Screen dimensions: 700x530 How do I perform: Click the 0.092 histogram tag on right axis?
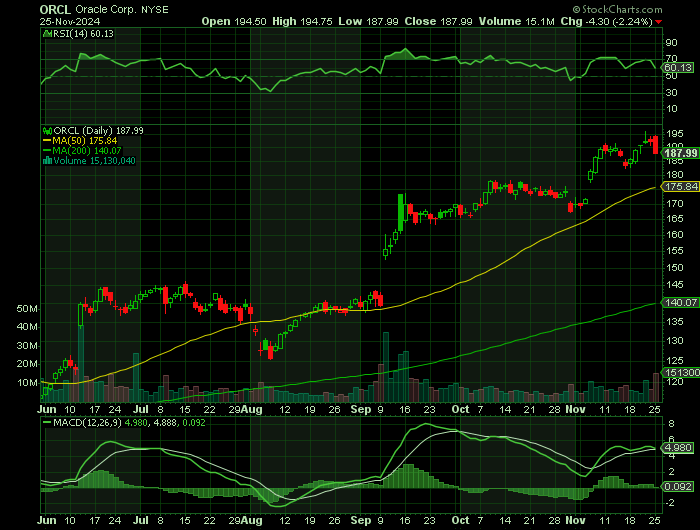click(x=679, y=486)
